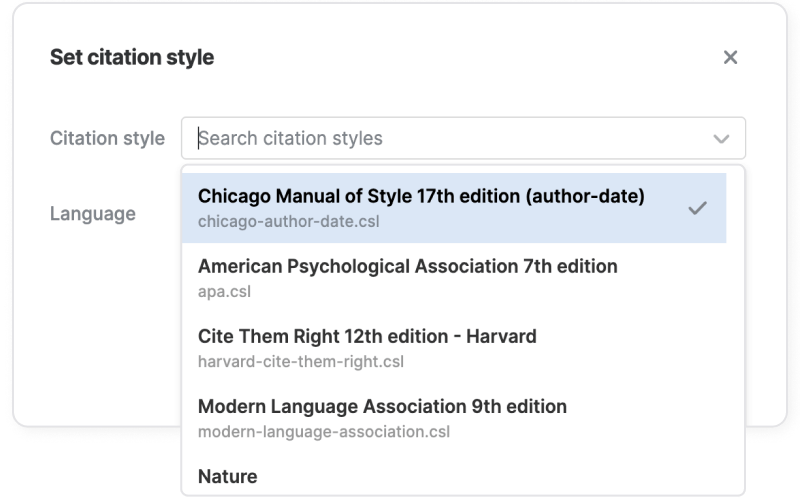Viewport: 800px width, 502px height.
Task: Click the chicago-author-date.csl filename
Action: [x=288, y=222]
